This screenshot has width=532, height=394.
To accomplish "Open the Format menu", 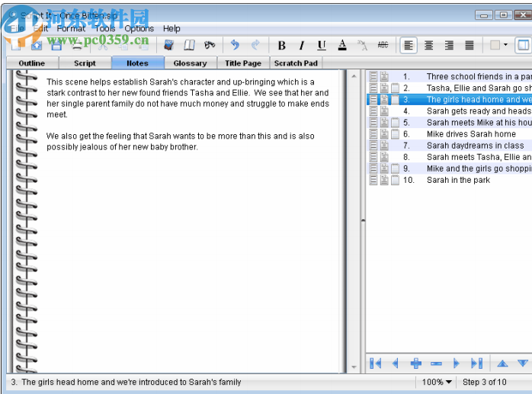I will pos(72,28).
